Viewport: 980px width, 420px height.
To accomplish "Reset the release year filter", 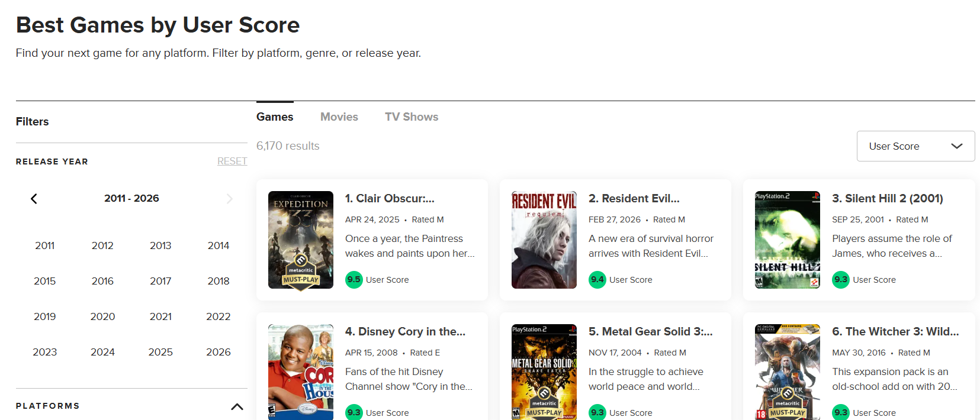I will pyautogui.click(x=232, y=161).
